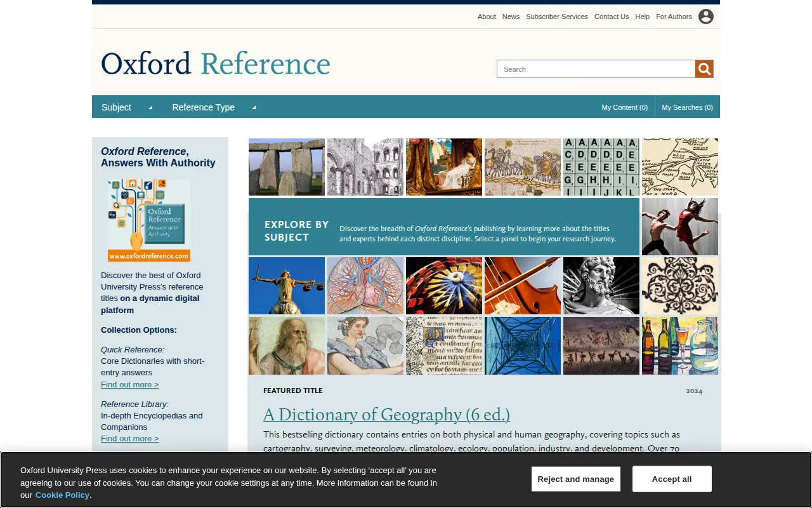Click the Oxford Reference logo

coord(216,63)
